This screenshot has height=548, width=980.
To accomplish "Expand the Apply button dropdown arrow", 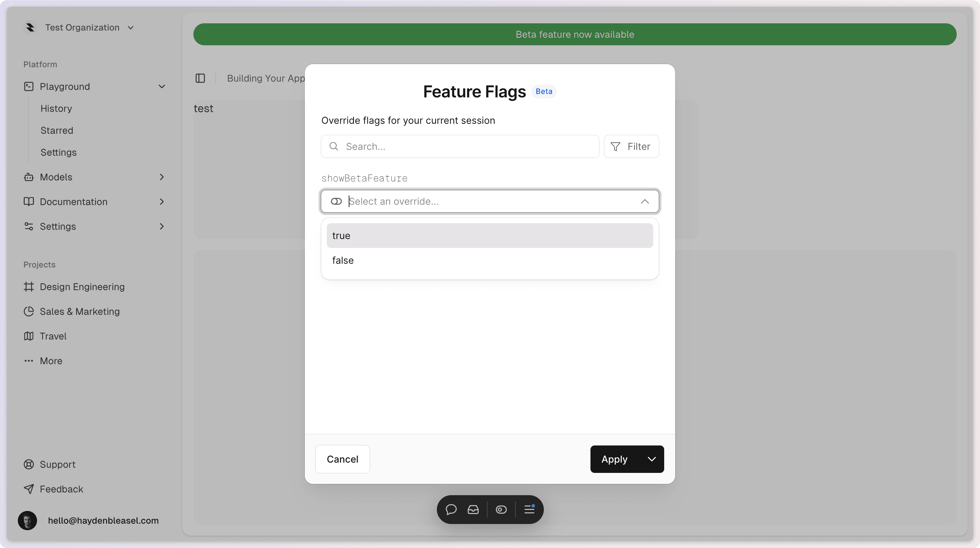I will [x=650, y=459].
